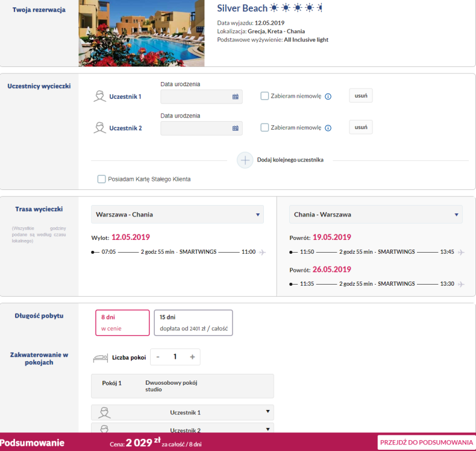Select the 8 dni stay length option
Image resolution: width=476 pixels, height=451 pixels.
point(122,323)
